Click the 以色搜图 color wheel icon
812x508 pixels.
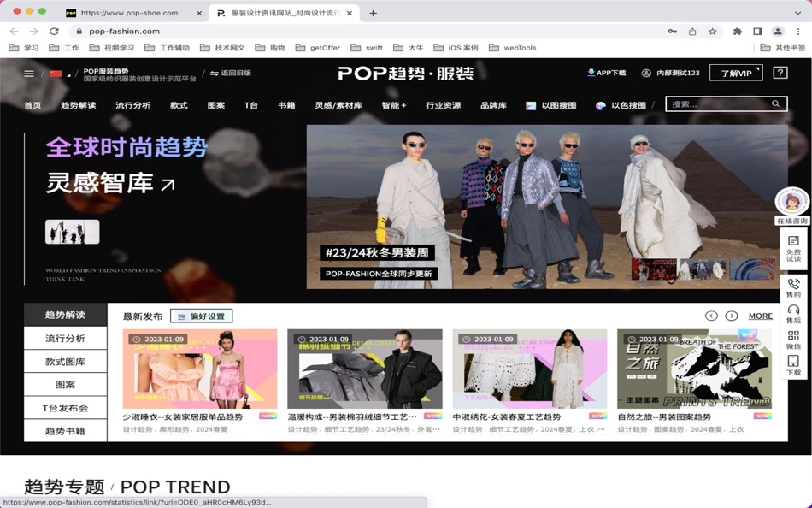[x=601, y=106]
